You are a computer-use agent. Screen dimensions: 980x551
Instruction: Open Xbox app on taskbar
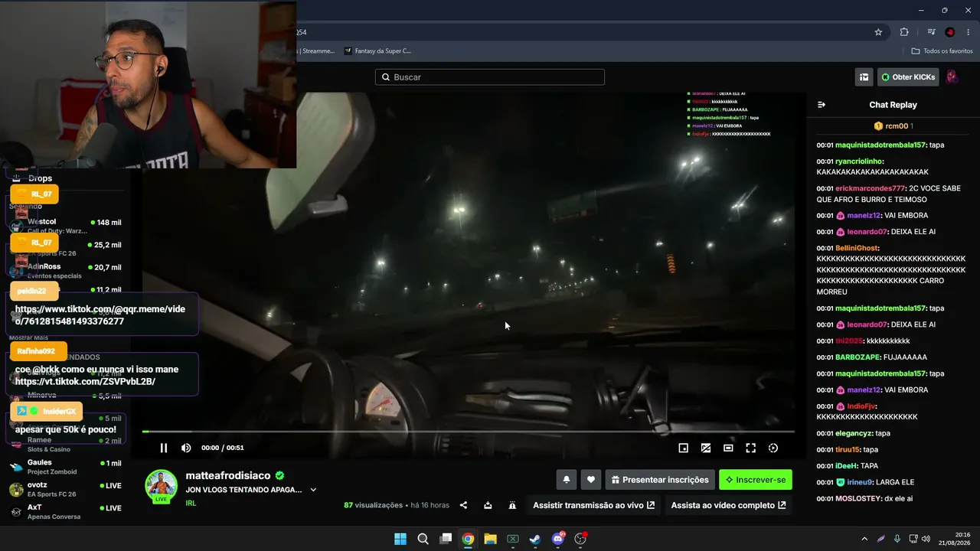tap(513, 539)
